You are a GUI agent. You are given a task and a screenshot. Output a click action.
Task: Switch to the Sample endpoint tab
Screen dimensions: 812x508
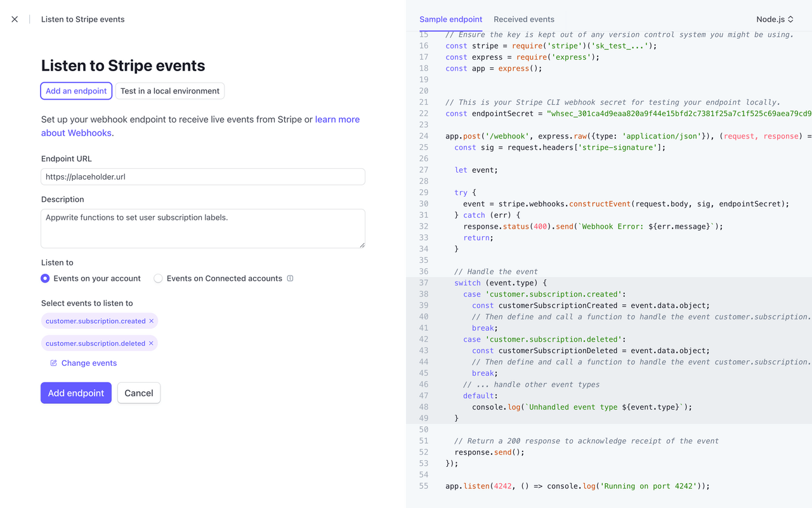(x=450, y=19)
